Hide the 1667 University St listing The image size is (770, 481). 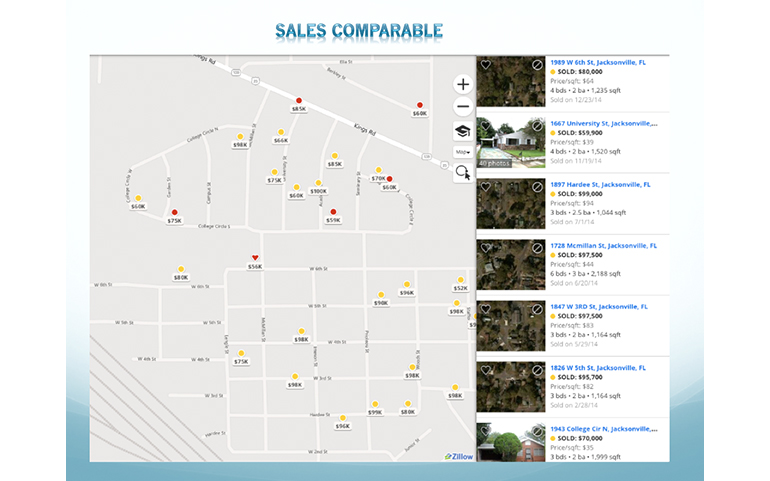[537, 127]
